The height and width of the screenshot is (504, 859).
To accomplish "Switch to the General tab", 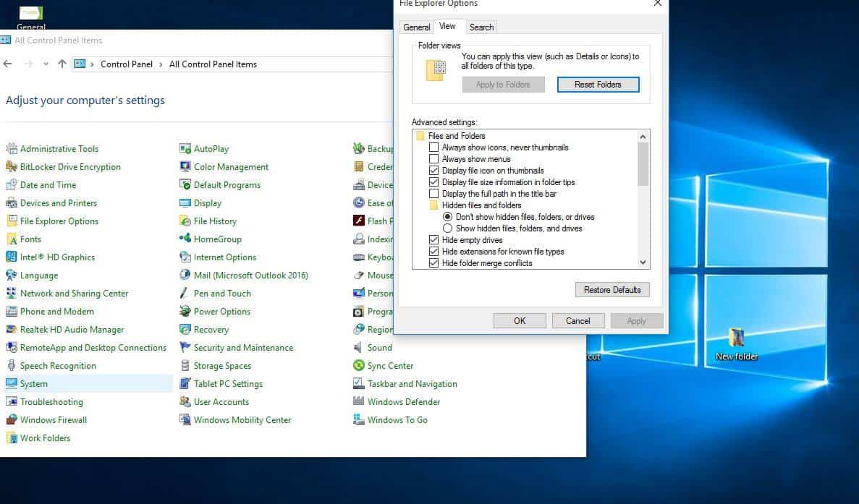I will click(416, 27).
